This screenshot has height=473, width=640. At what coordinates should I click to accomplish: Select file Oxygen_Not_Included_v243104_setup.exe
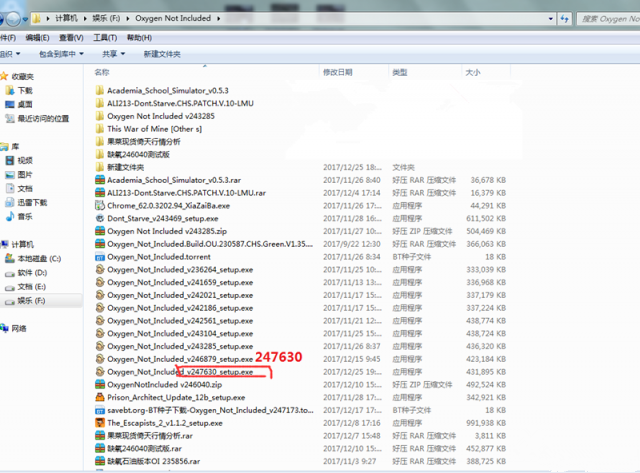(x=180, y=333)
